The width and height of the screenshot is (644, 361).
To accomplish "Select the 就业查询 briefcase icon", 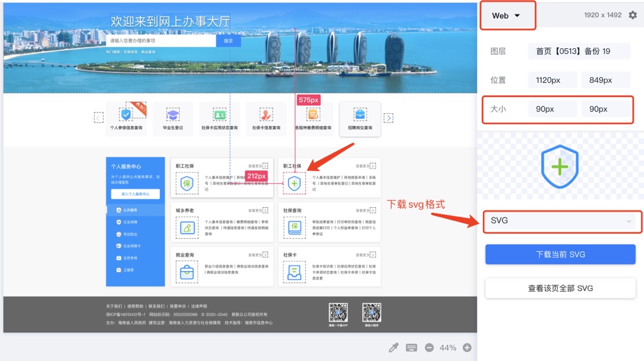I will pyautogui.click(x=187, y=272).
